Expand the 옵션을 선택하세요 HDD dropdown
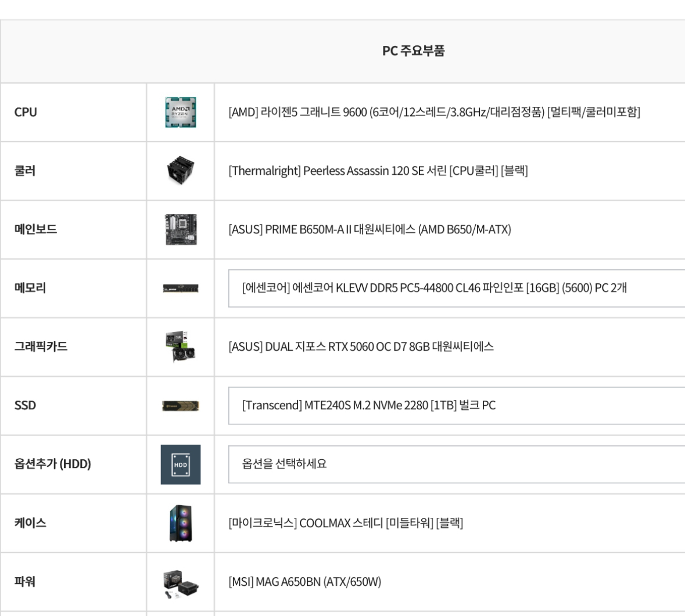Viewport: 685px width, 616px height. (x=456, y=464)
